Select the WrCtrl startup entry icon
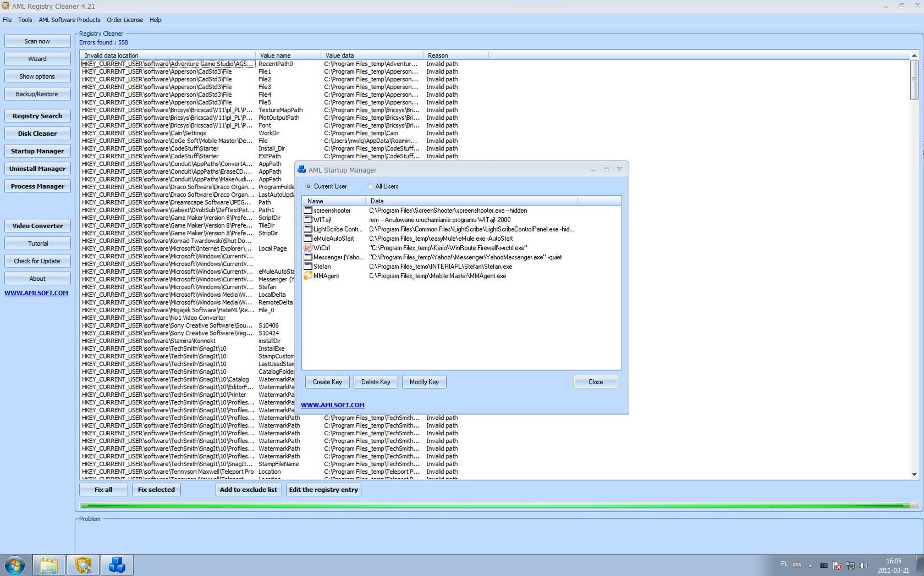The width and height of the screenshot is (924, 576). [x=308, y=248]
